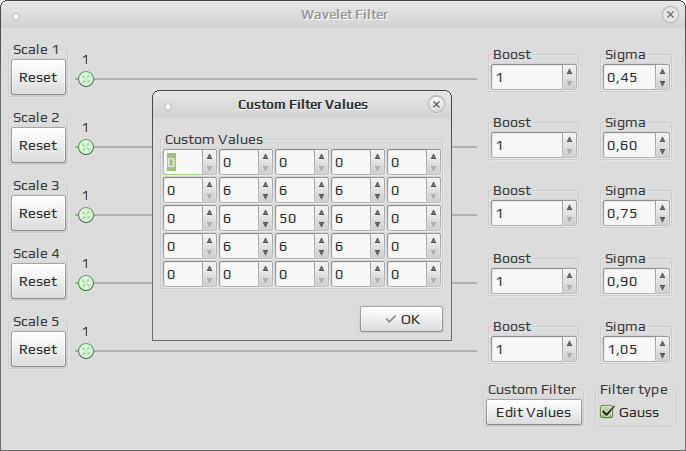Increase bottom-left custom value 0
The image size is (686, 451).
(210, 269)
